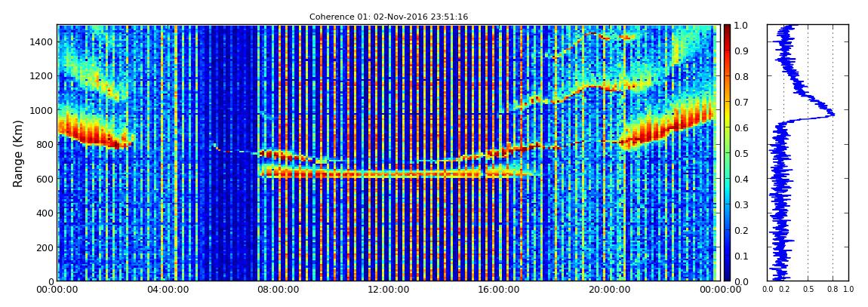Click the 12:00:00 time axis label

[387, 290]
